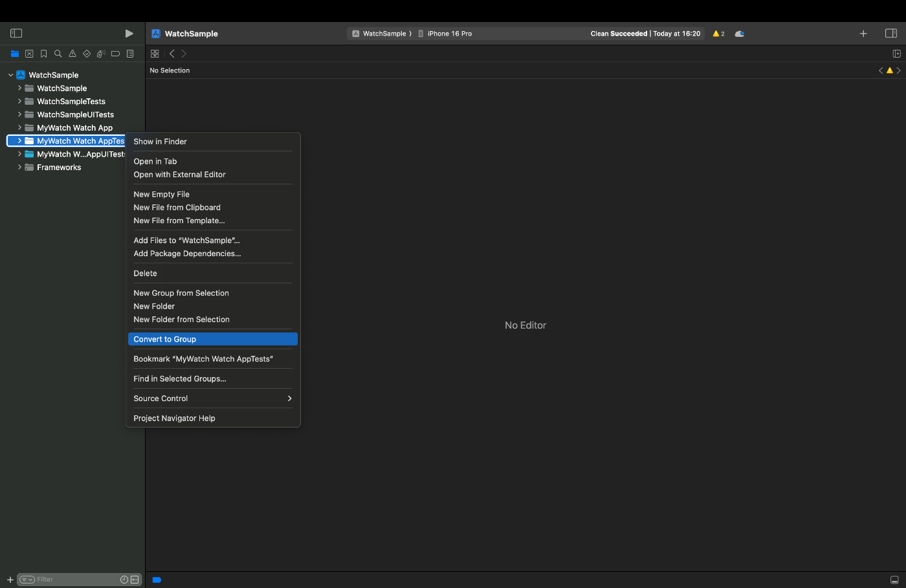Choose Find in Selected Groups…
This screenshot has height=588, width=906.
tap(213, 379)
